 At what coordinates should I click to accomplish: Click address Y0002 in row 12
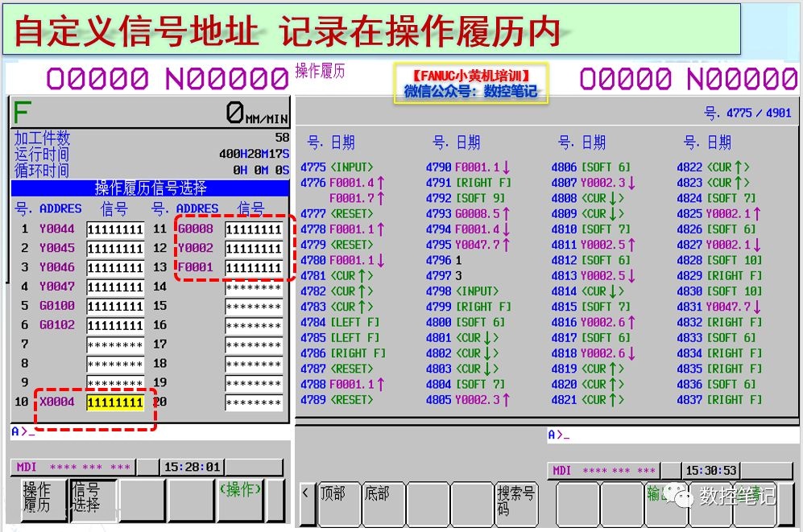(196, 248)
